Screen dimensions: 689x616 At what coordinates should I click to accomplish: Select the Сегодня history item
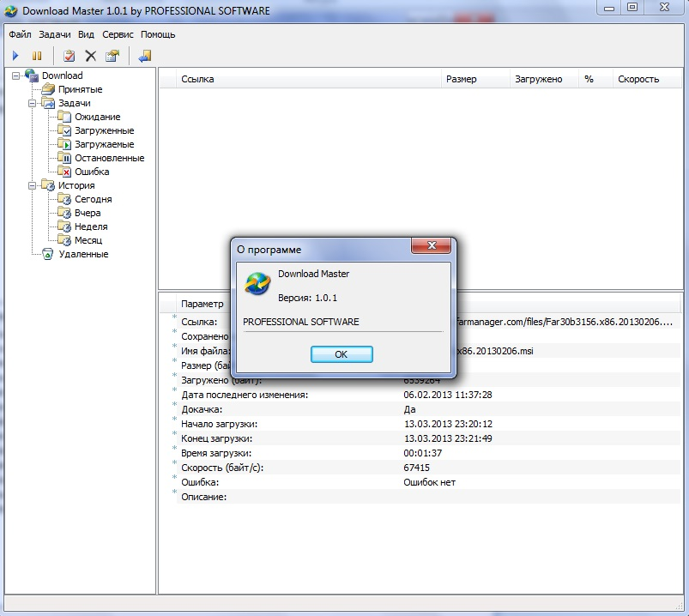pos(93,199)
